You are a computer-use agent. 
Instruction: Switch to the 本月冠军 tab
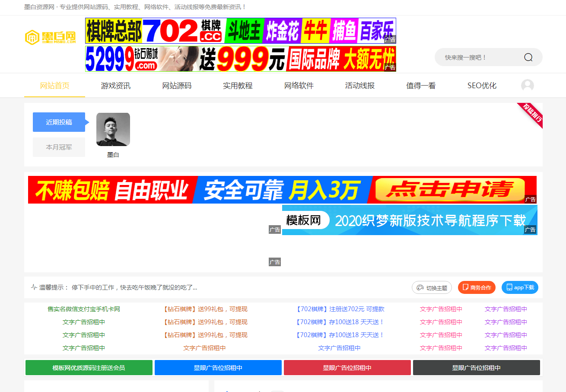59,147
